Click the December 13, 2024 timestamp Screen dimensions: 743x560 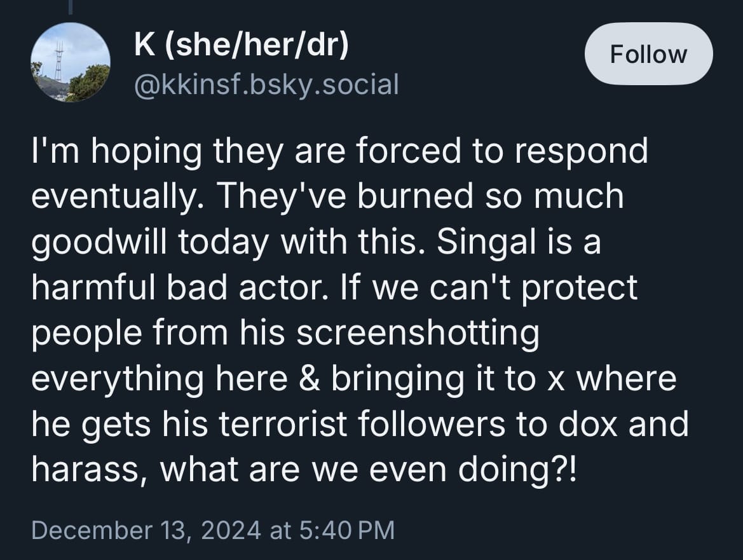146,530
